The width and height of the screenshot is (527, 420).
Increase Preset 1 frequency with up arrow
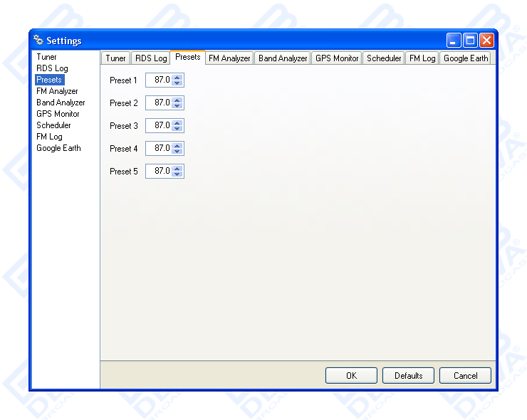[x=177, y=77]
